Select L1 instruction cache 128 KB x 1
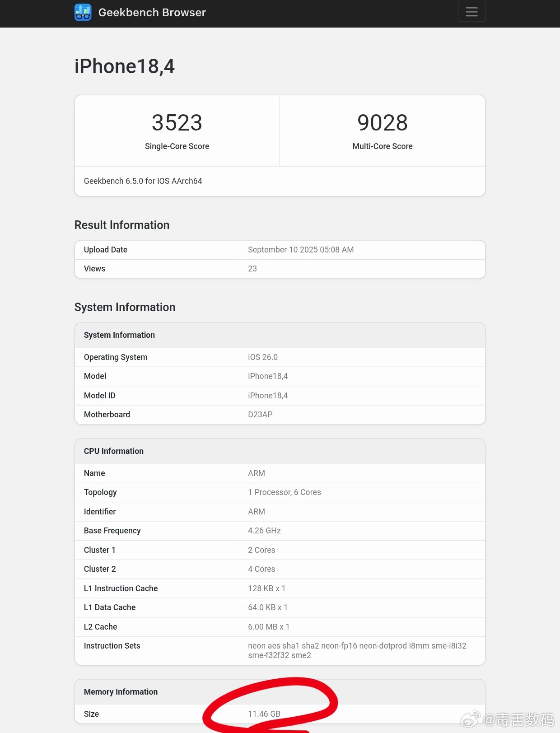Screen dimensions: 560x733 coord(267,588)
